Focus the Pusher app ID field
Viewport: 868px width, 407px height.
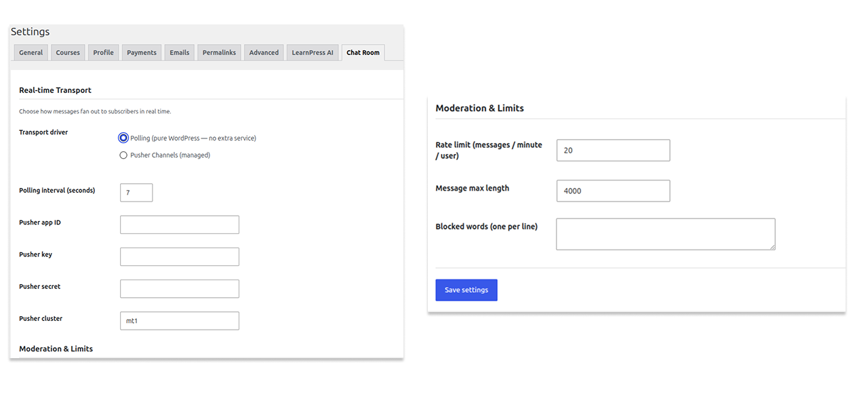[180, 225]
